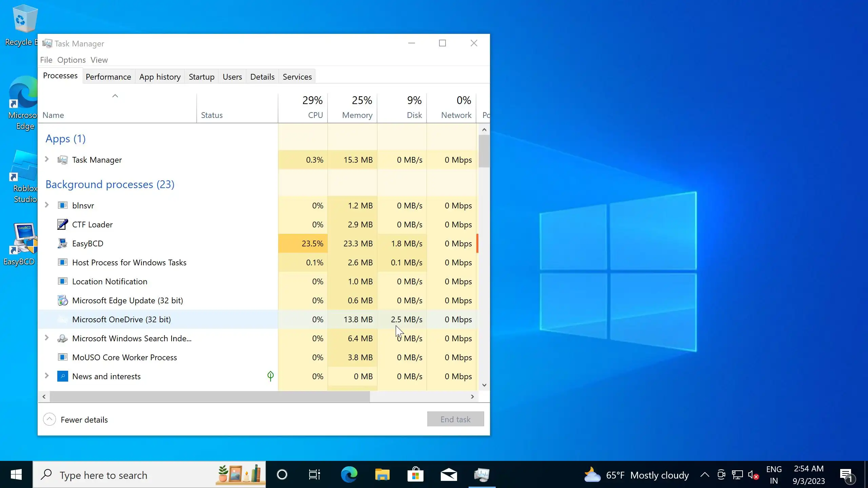Click the horizontal scrollbar right arrow

pyautogui.click(x=472, y=396)
